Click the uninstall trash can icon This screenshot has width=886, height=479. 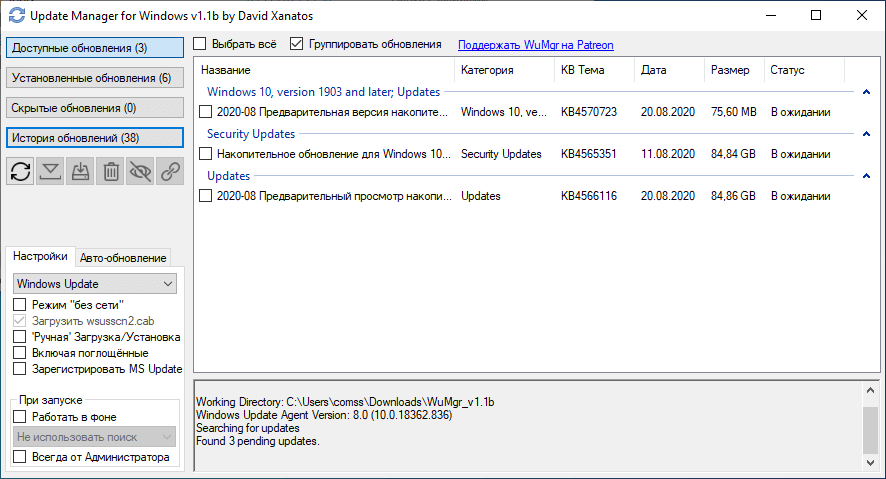tap(111, 171)
